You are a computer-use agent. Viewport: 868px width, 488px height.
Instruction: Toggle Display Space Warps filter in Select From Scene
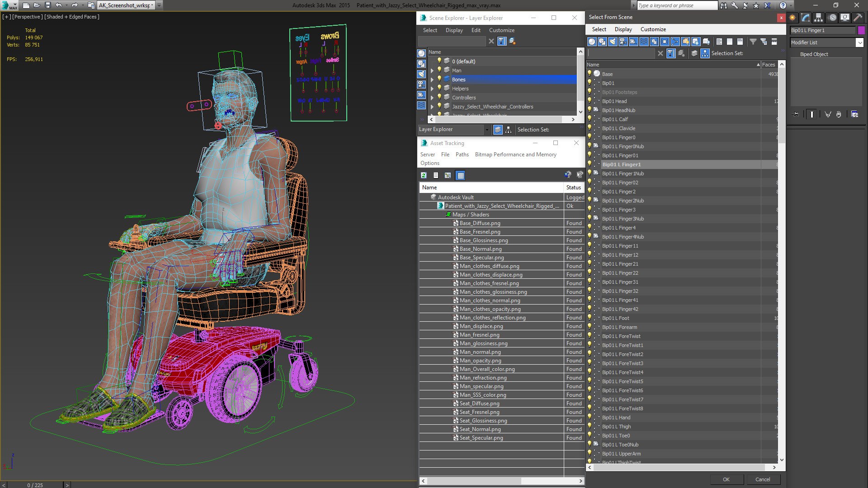644,42
